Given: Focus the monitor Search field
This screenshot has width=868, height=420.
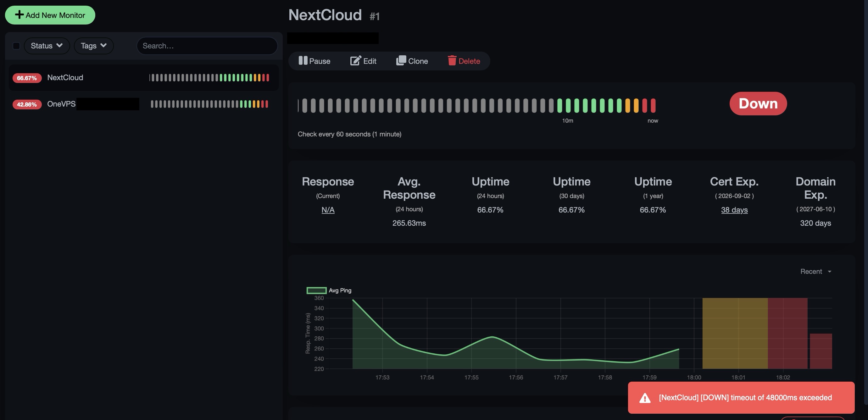Looking at the screenshot, I should 207,46.
